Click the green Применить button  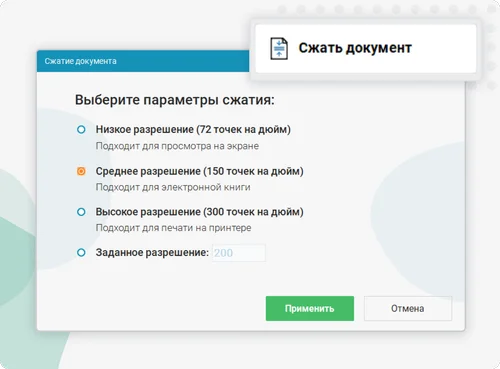tap(310, 308)
